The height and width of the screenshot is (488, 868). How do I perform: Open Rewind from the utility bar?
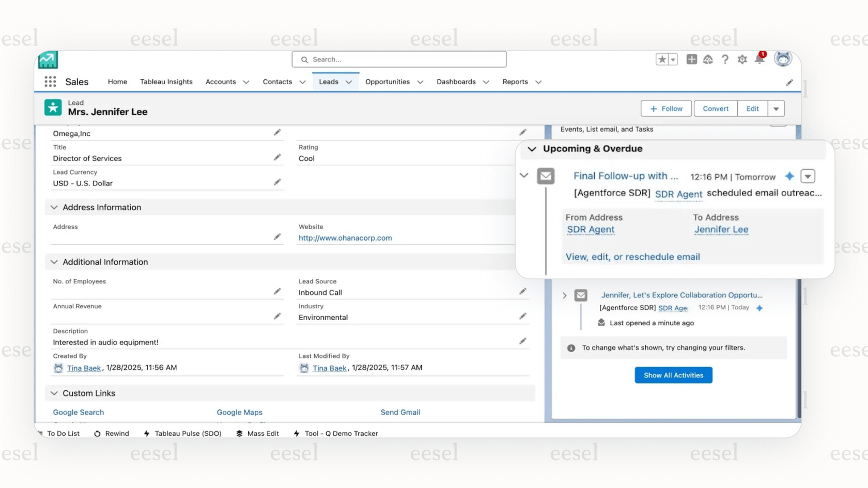112,433
